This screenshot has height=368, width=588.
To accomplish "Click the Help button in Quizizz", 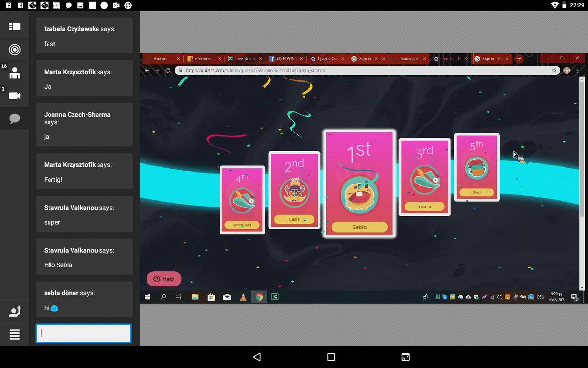I will point(164,279).
